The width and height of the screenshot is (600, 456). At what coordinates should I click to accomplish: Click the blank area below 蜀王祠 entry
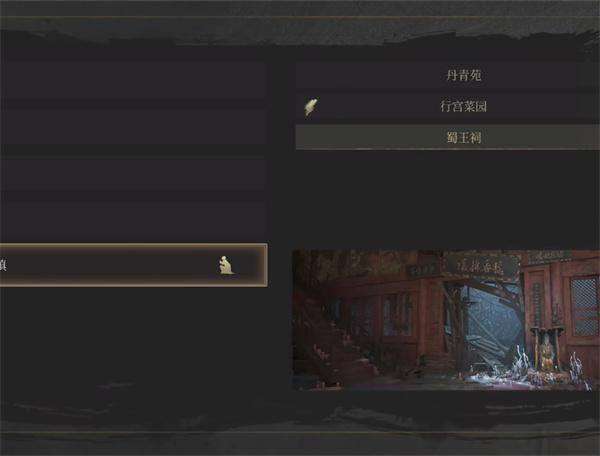coord(448,197)
